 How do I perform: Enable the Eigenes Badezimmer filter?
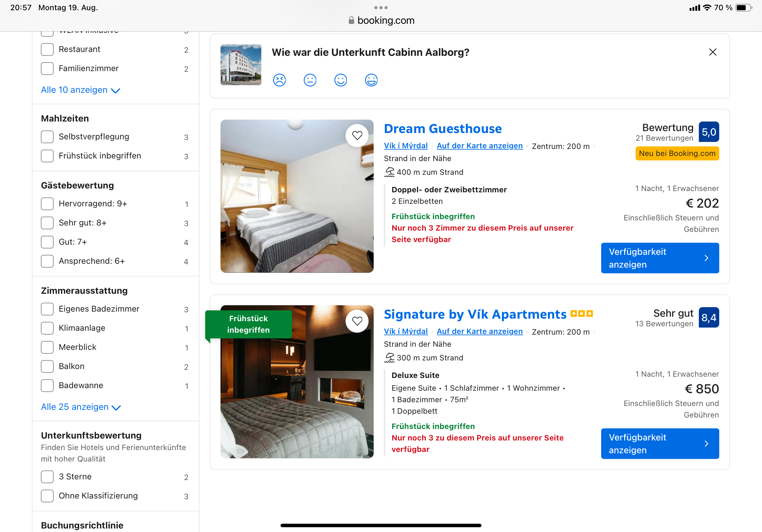(47, 309)
